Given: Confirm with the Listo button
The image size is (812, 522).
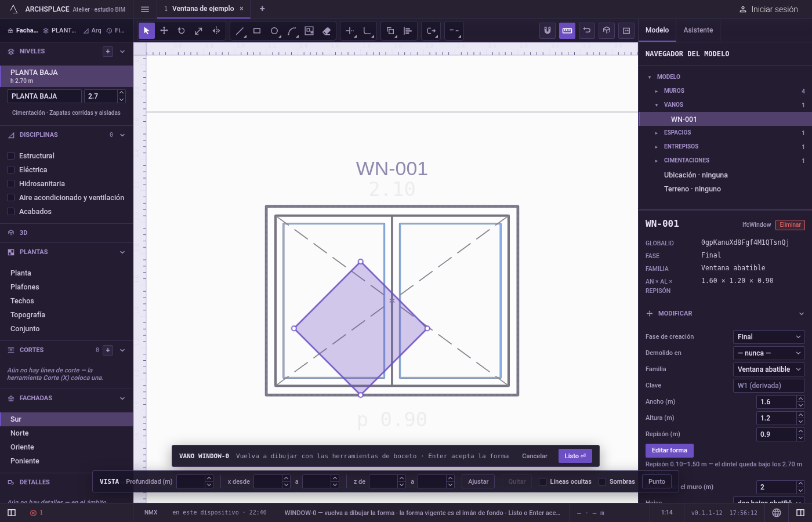Looking at the screenshot, I should [575, 456].
